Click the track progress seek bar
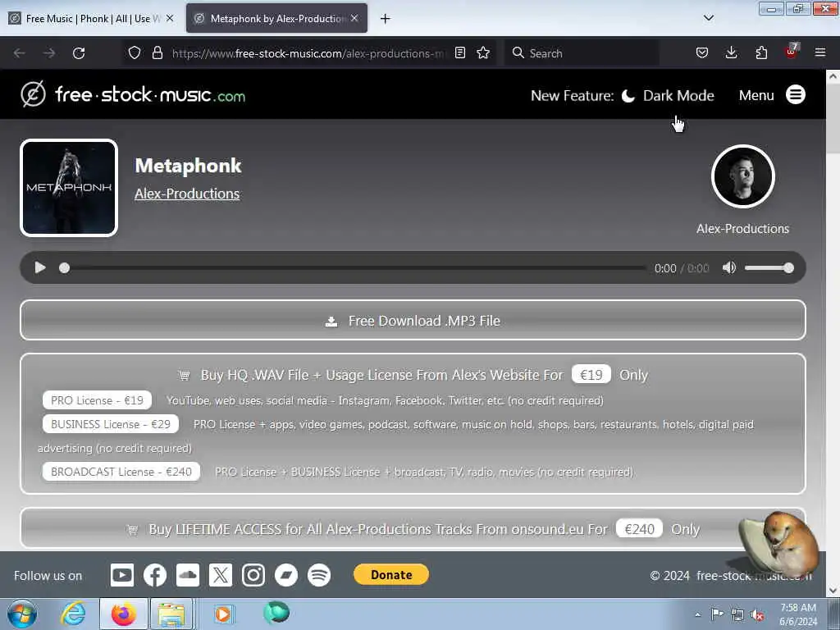This screenshot has width=840, height=630. tap(354, 268)
